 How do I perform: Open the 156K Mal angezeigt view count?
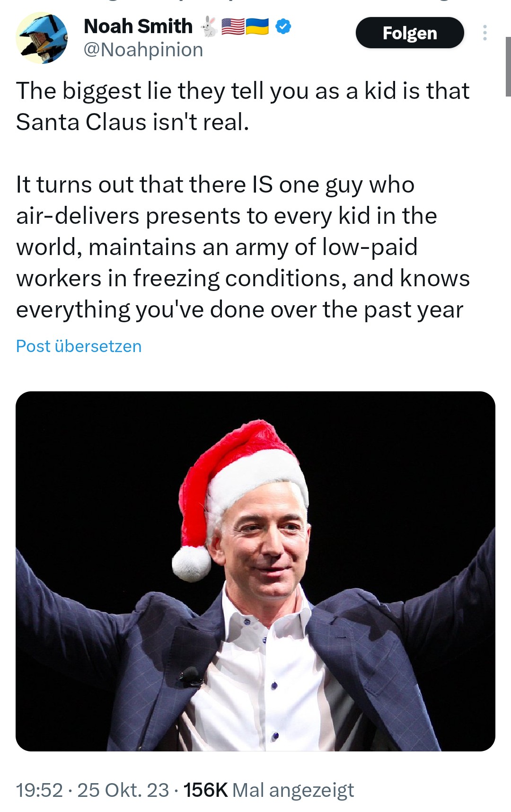tap(268, 790)
